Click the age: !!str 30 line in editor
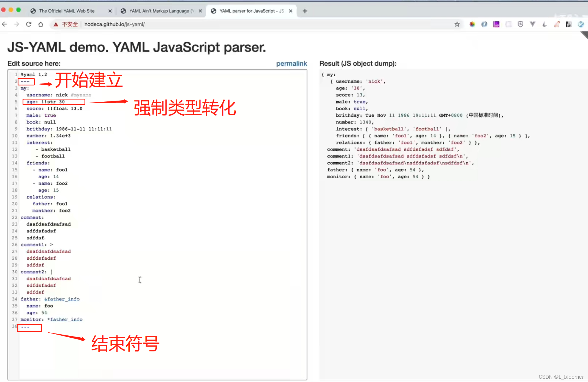 point(46,102)
